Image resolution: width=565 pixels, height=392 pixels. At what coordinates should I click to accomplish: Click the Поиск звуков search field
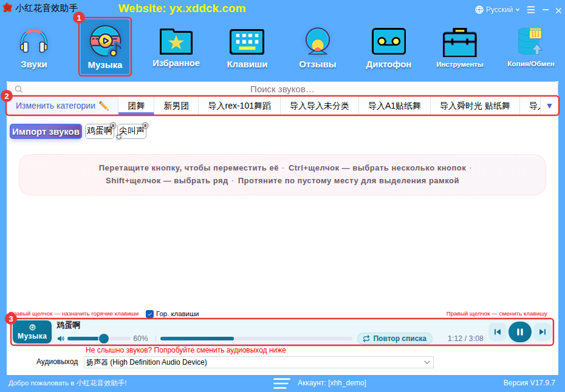click(282, 89)
